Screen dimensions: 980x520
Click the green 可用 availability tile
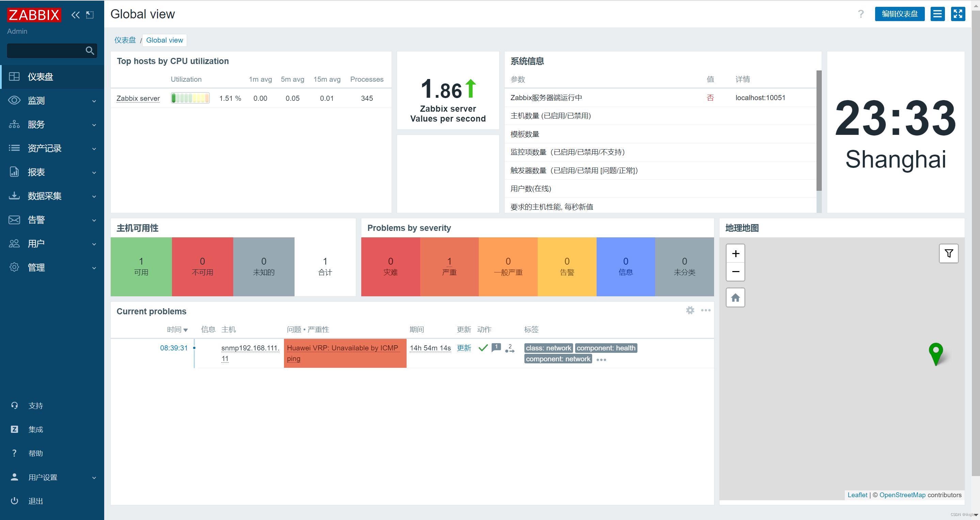tap(141, 267)
